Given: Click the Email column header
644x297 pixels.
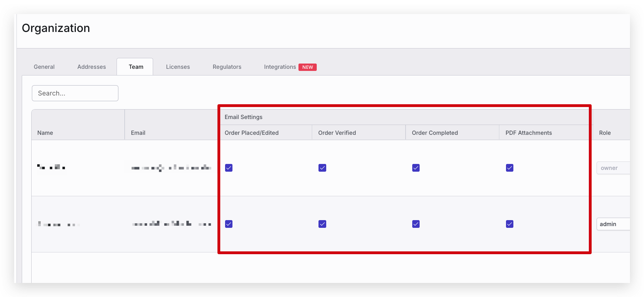Looking at the screenshot, I should click(x=138, y=133).
